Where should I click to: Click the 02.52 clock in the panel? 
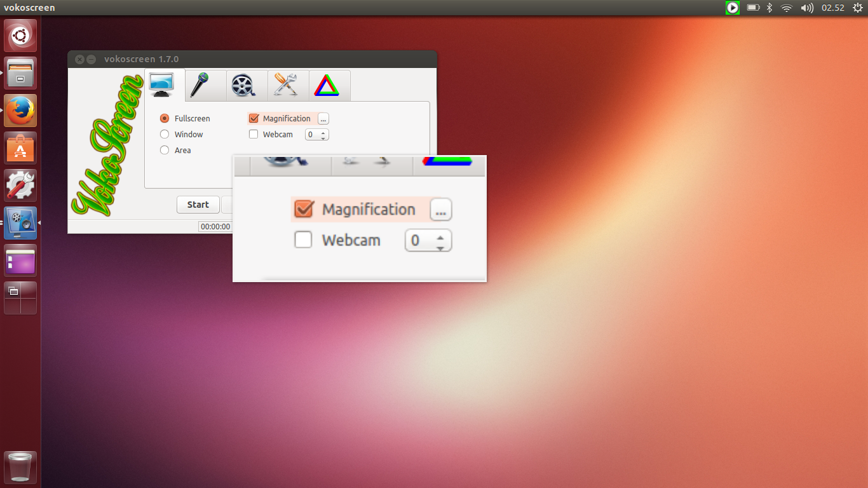click(833, 8)
